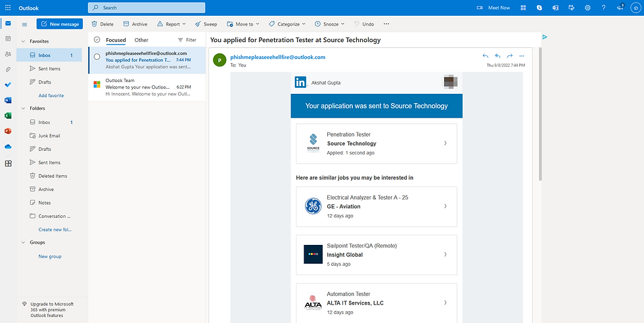
Task: Open the Categorize dropdown
Action: [287, 24]
